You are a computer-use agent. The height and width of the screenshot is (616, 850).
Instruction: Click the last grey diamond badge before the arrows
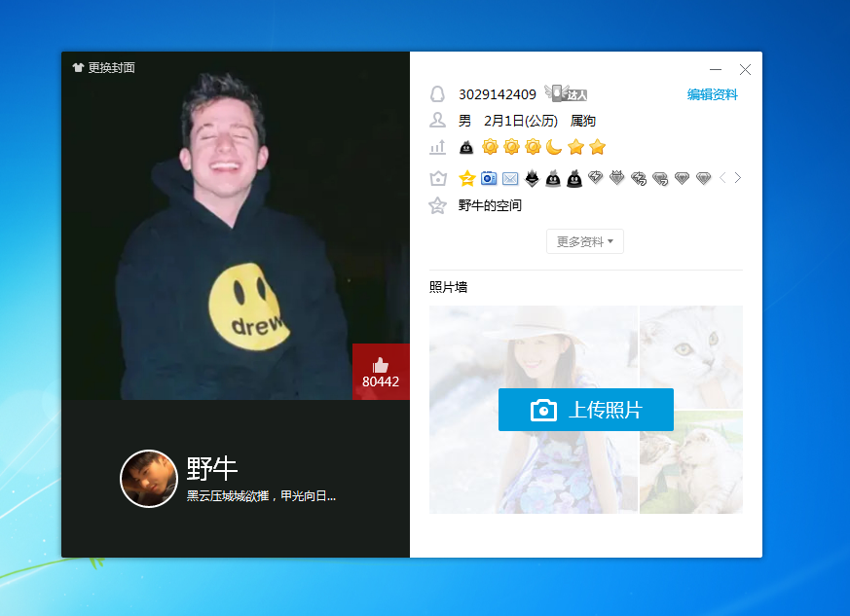point(704,178)
